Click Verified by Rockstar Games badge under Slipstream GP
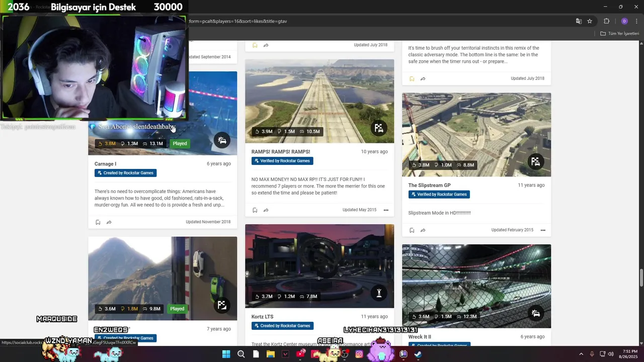This screenshot has width=644, height=362. [x=439, y=195]
